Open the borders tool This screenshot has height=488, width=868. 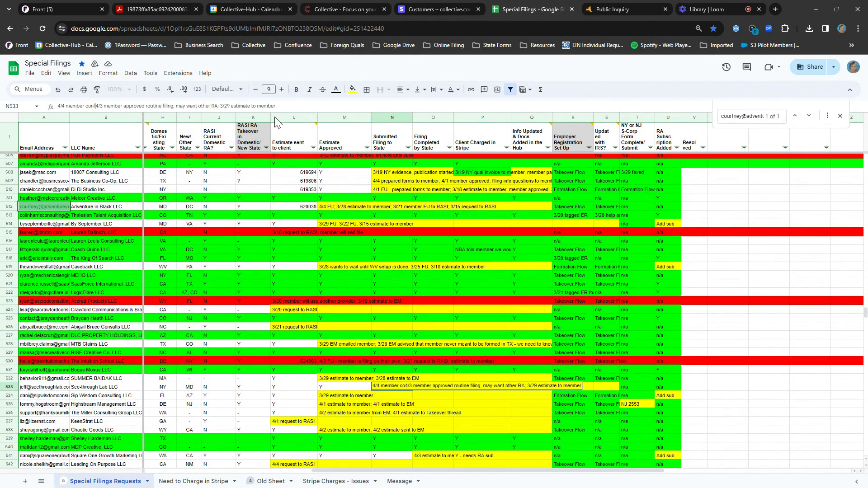tap(367, 89)
